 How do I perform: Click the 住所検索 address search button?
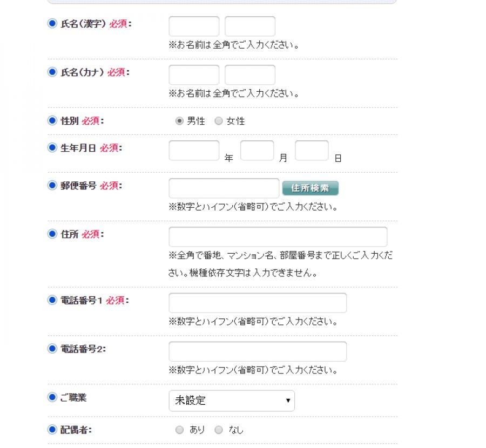coord(310,188)
